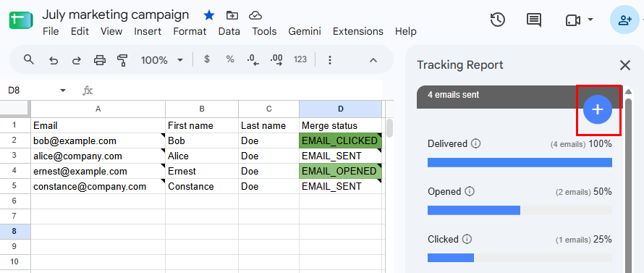The height and width of the screenshot is (273, 644).
Task: Open the name box dropdown arrow
Action: pos(63,91)
